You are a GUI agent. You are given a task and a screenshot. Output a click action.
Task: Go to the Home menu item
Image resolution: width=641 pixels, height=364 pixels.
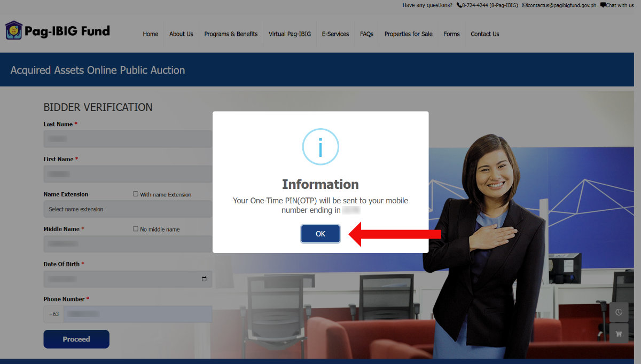151,34
